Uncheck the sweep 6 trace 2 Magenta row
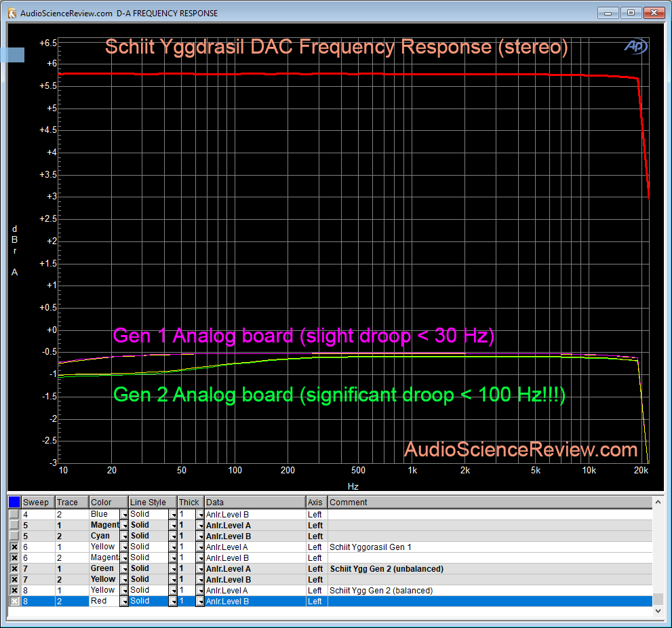Image resolution: width=672 pixels, height=628 pixels. (14, 557)
